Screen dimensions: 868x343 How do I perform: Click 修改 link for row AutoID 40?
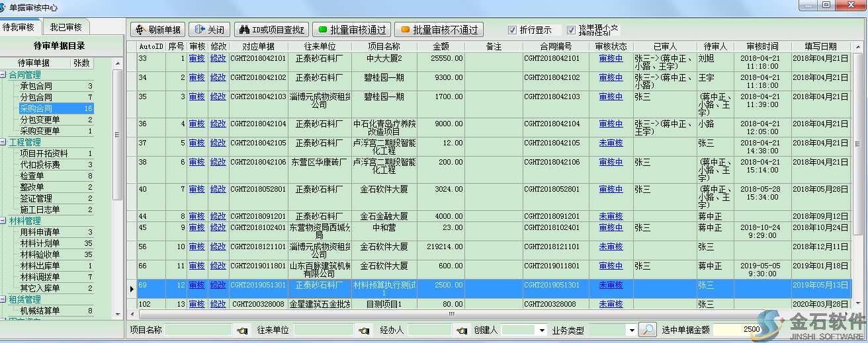tap(218, 189)
